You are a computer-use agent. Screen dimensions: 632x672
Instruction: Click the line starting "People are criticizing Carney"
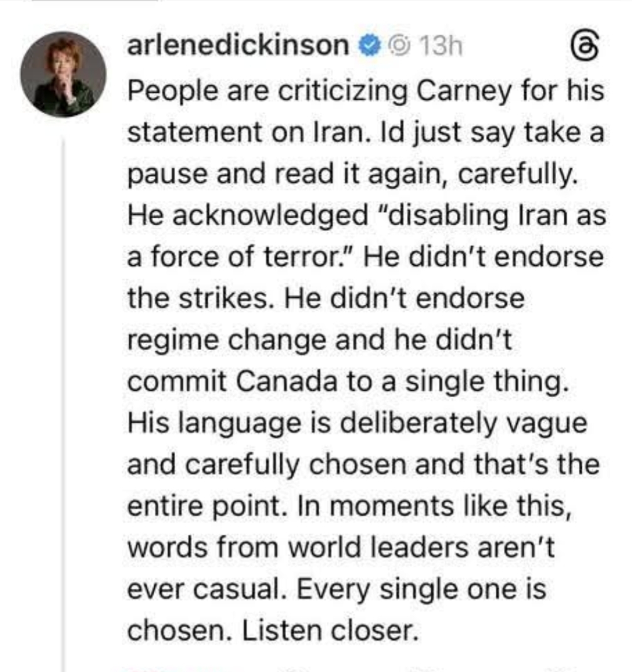(x=365, y=91)
